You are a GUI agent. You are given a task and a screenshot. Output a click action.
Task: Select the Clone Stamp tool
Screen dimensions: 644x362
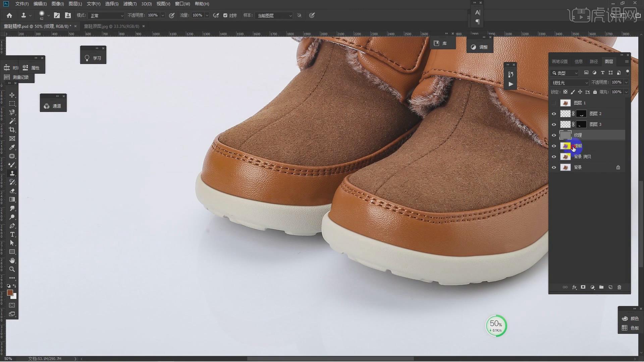[12, 173]
